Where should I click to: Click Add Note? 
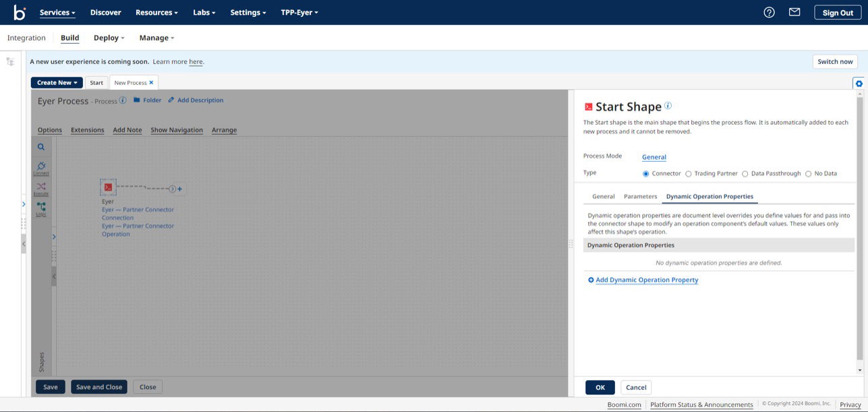127,130
